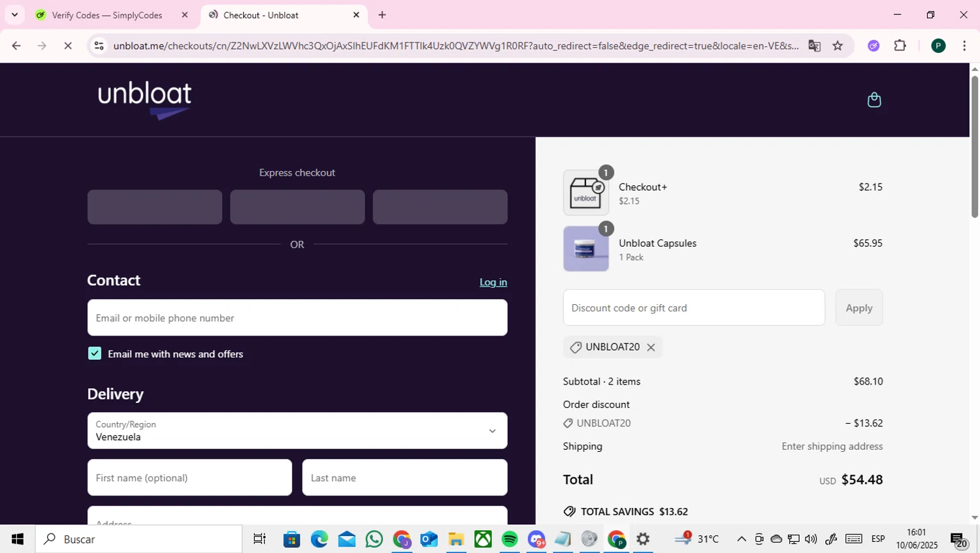
Task: Focus the First name (optional) field
Action: click(189, 477)
